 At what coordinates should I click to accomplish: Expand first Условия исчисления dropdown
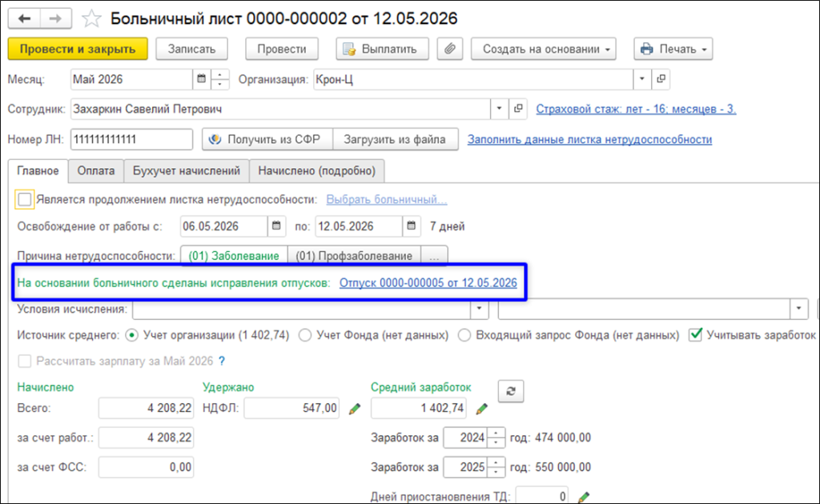[x=479, y=309]
